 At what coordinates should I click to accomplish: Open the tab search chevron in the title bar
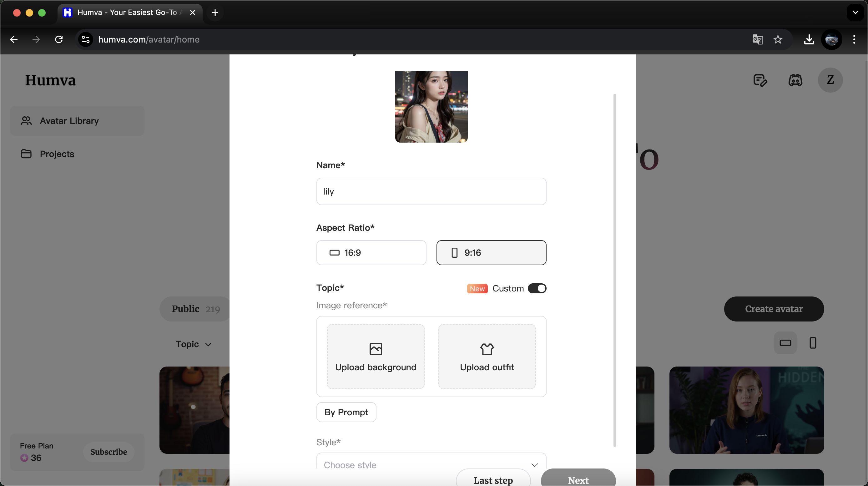[x=855, y=13]
